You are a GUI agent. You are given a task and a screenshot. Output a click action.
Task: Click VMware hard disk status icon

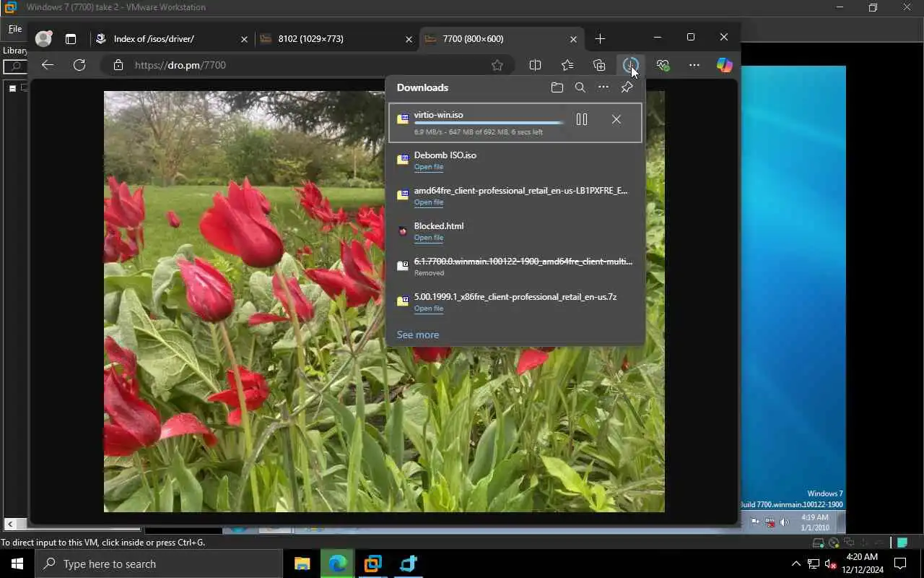coord(819,543)
